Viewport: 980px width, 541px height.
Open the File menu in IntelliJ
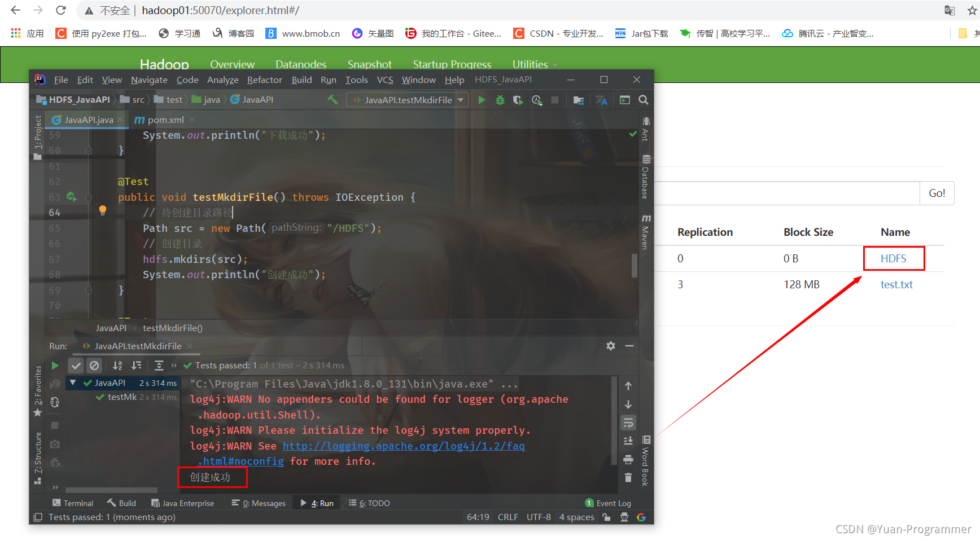click(x=61, y=80)
